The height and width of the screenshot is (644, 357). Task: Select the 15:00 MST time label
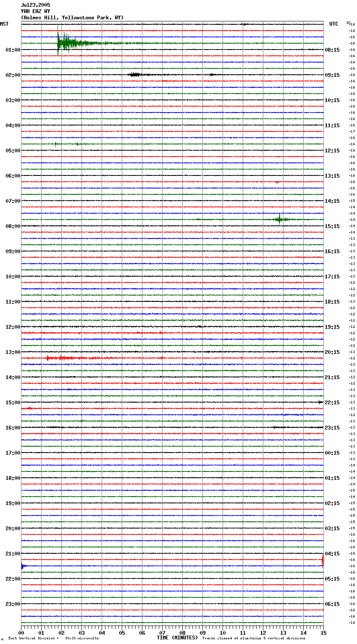[13, 403]
